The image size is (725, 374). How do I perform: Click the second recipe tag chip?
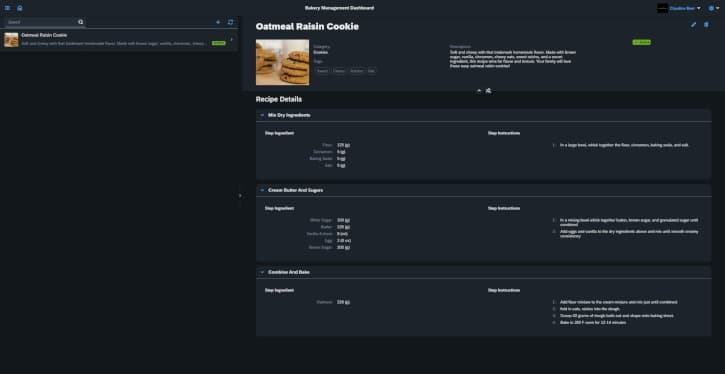(x=339, y=71)
